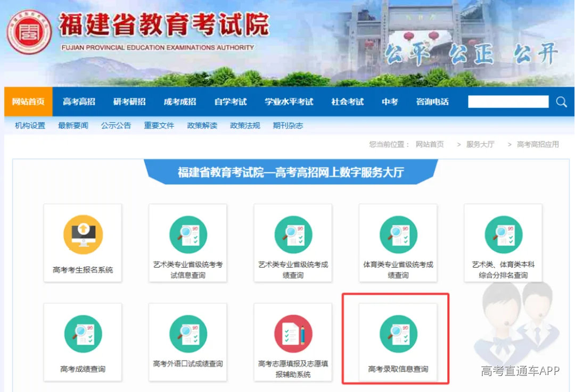
Task: Open the 政策法规 link
Action: coord(245,126)
